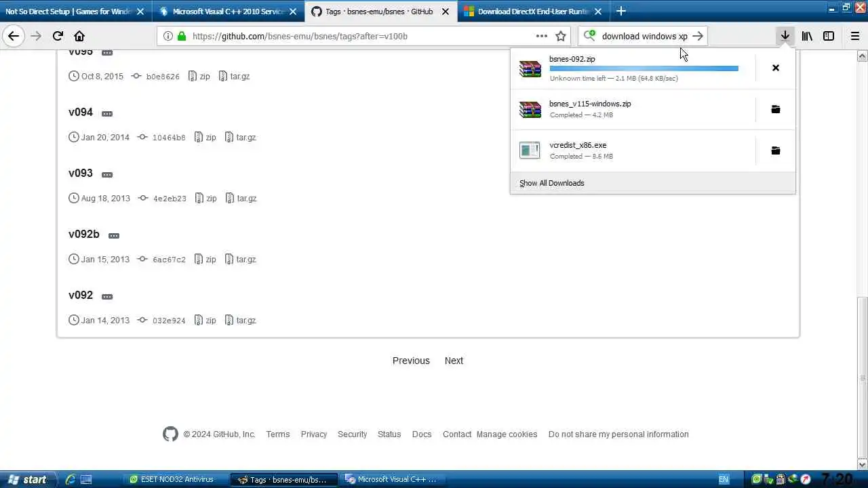This screenshot has width=868, height=488.
Task: Click the EN language indicator in taskbar
Action: (724, 479)
